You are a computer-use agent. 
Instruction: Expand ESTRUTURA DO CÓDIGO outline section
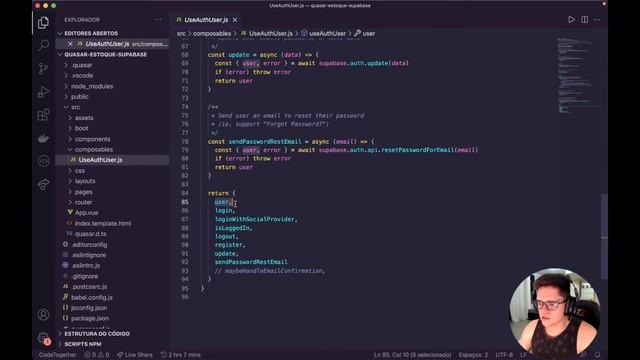click(97, 333)
